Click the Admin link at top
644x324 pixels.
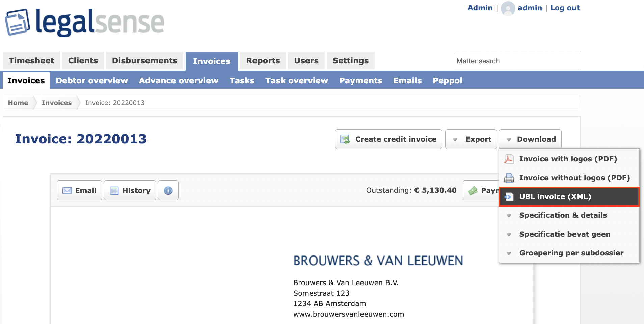[480, 8]
